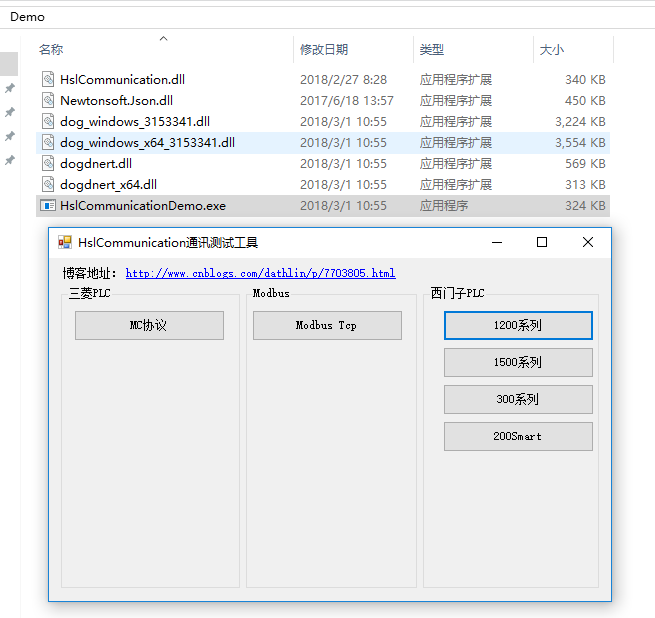Viewport: 655px width, 618px height.
Task: Click the dog_windows_x64_3153341.dll file icon
Action: pos(48,142)
